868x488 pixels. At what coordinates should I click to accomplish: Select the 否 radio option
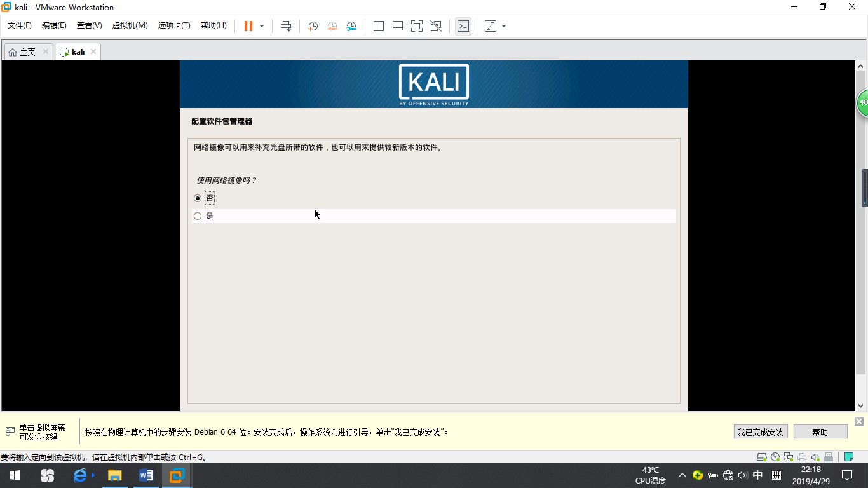click(198, 198)
